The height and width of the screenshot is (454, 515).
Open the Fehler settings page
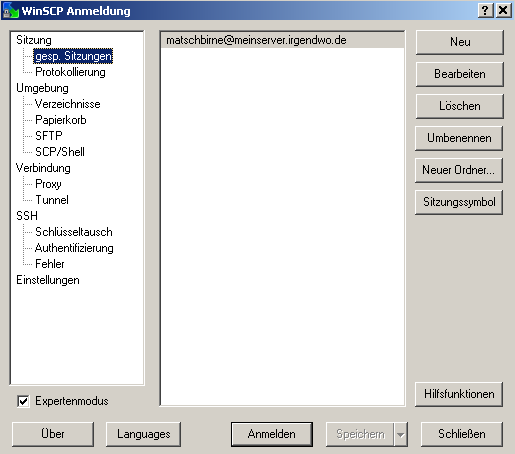[50, 264]
